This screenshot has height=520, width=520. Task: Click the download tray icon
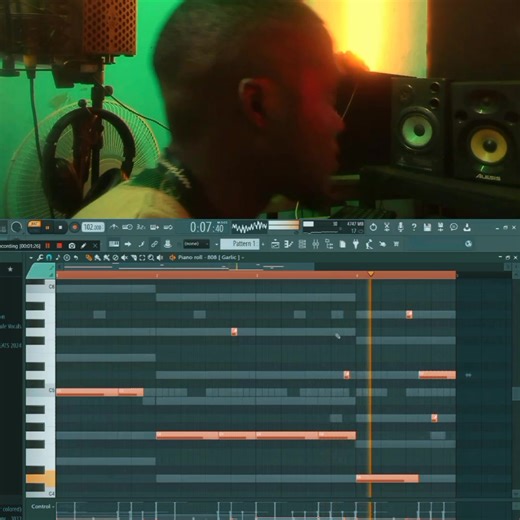point(467,227)
